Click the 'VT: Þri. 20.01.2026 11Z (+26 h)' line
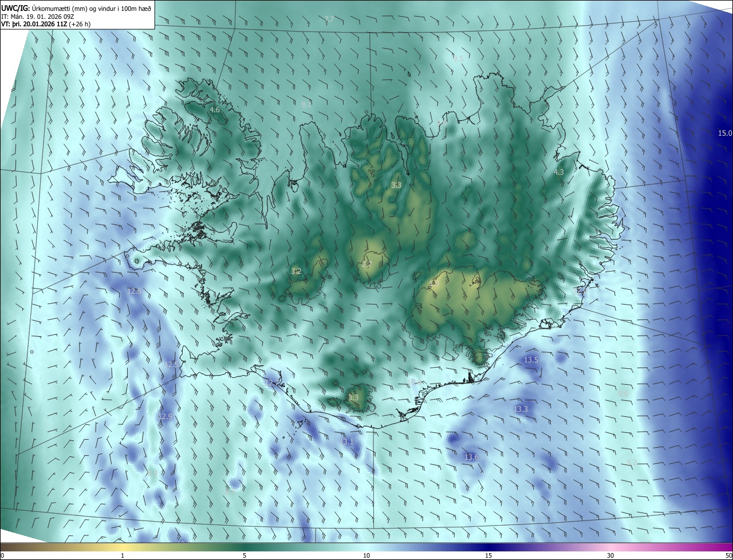 click(x=46, y=24)
